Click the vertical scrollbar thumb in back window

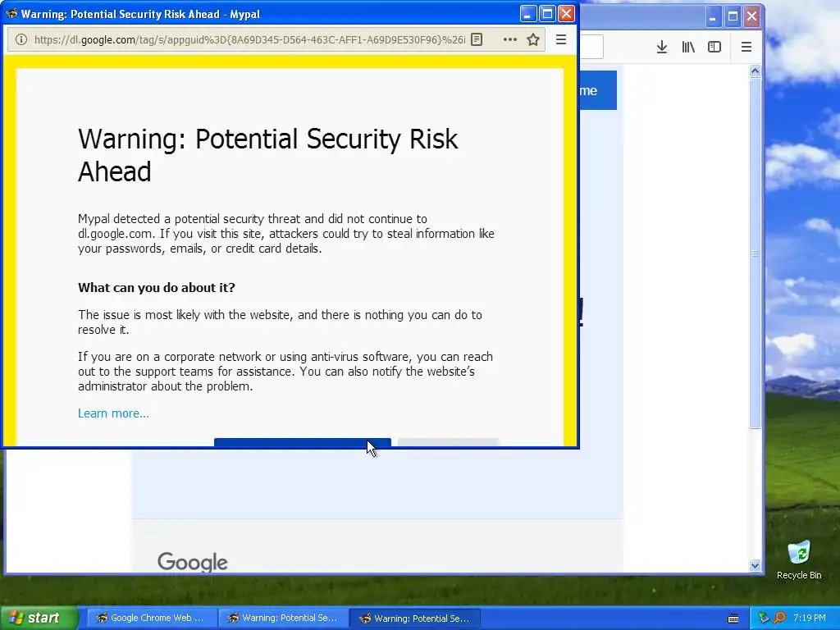pyautogui.click(x=755, y=253)
